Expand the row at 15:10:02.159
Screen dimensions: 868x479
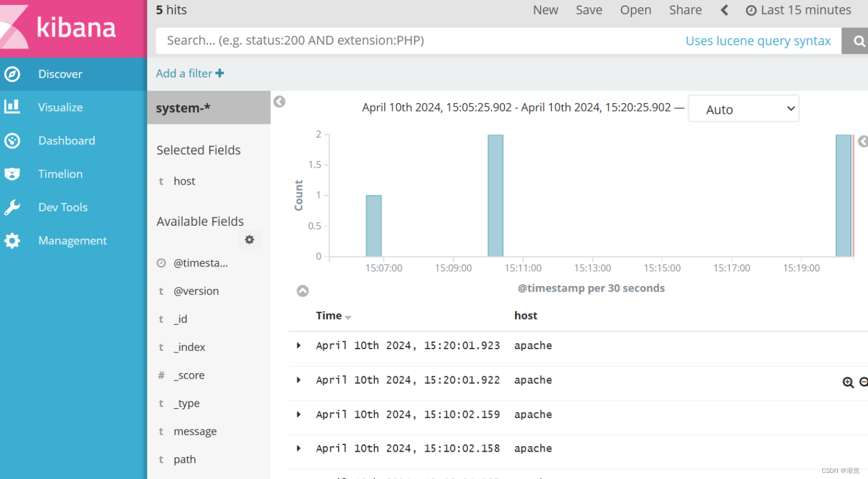tap(299, 414)
